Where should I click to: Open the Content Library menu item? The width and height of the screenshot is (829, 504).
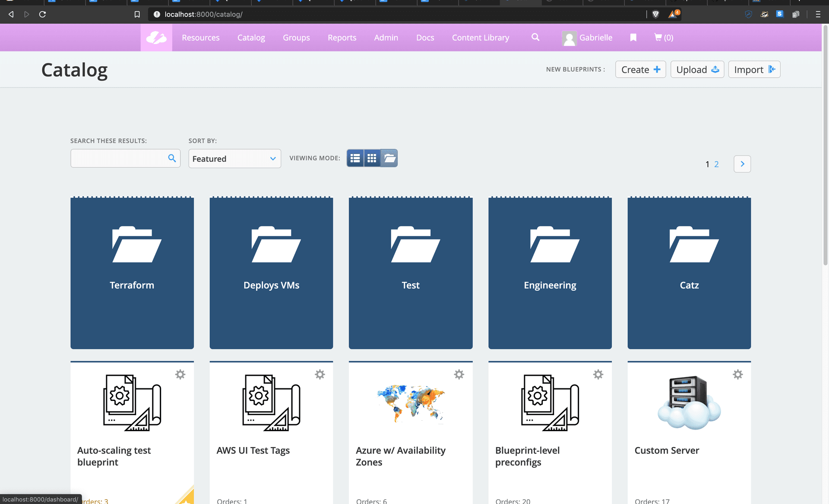point(480,38)
